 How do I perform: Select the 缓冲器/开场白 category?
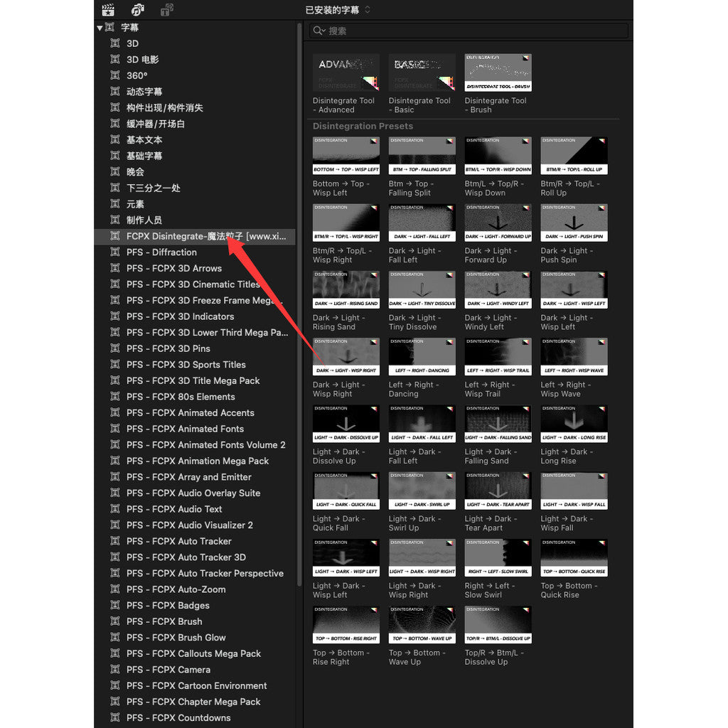[195, 124]
